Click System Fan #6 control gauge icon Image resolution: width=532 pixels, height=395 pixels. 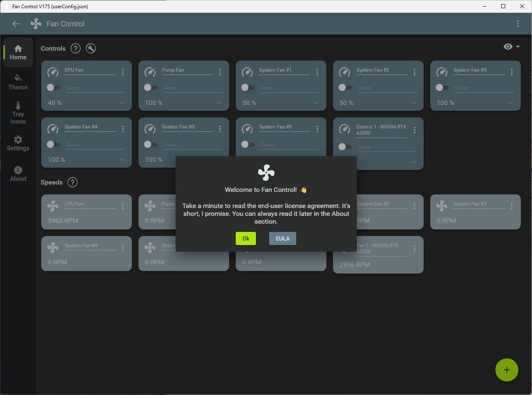(x=247, y=129)
